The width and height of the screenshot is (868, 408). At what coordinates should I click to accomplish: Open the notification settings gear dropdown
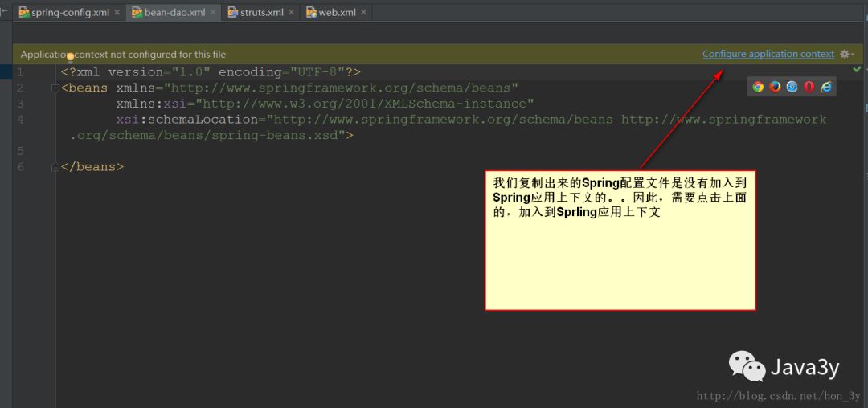(846, 54)
